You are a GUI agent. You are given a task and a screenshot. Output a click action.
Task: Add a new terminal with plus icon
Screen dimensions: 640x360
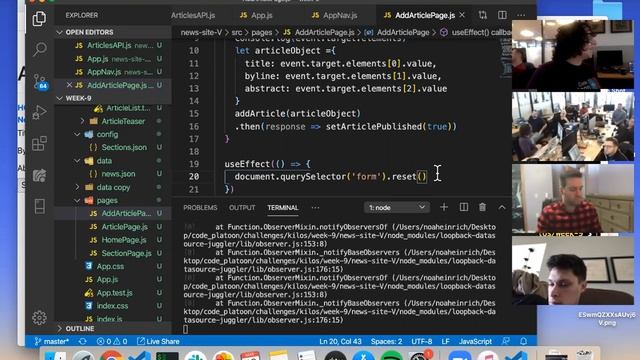pyautogui.click(x=444, y=207)
